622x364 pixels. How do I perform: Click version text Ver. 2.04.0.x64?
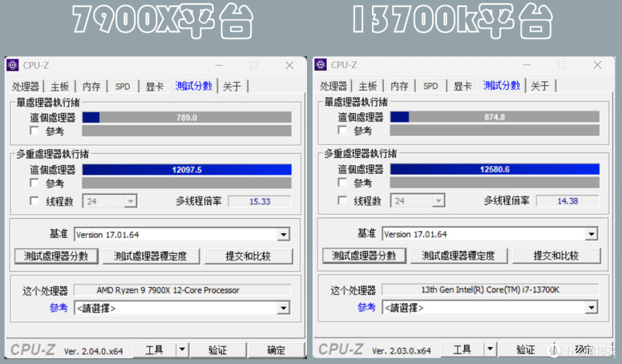tap(94, 351)
